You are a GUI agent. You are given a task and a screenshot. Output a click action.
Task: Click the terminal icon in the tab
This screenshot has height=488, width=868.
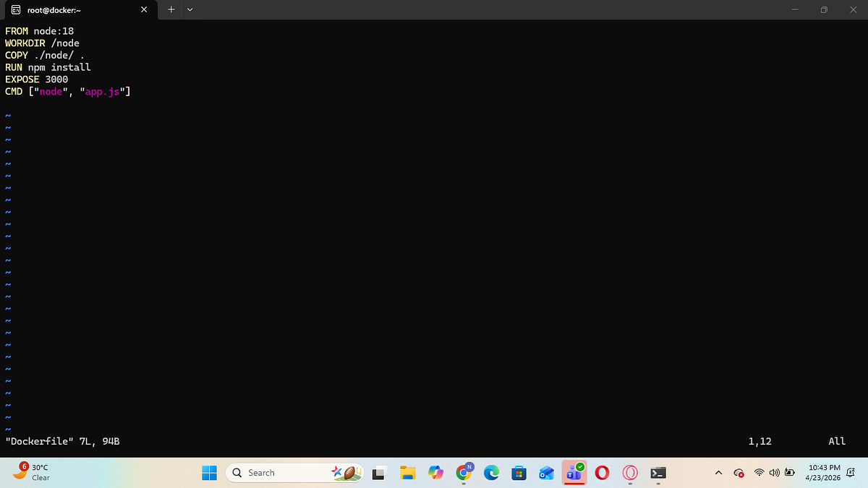(x=16, y=10)
